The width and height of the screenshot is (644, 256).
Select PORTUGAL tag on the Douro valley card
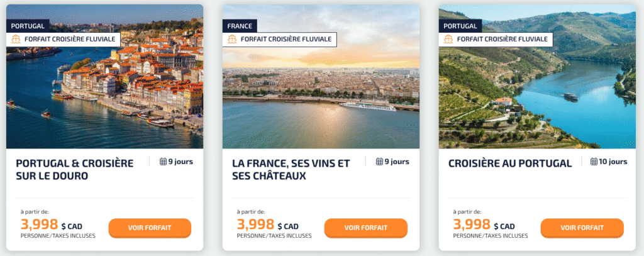459,26
